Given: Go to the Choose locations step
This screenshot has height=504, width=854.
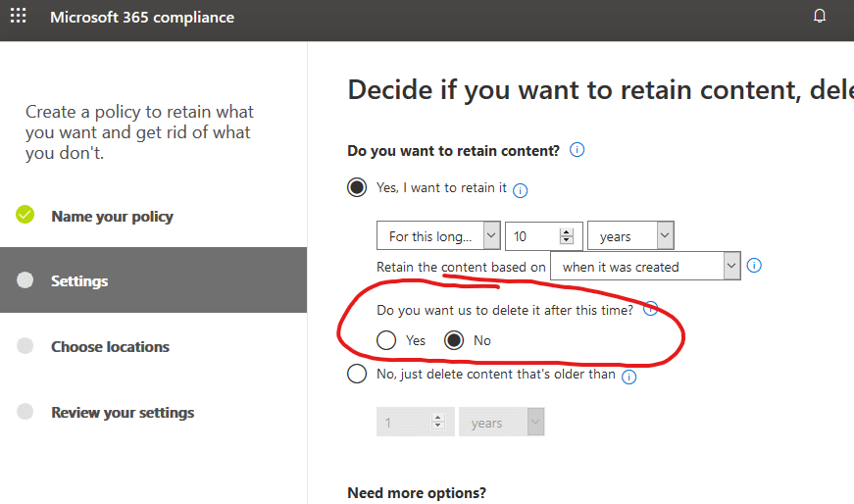Looking at the screenshot, I should (110, 346).
